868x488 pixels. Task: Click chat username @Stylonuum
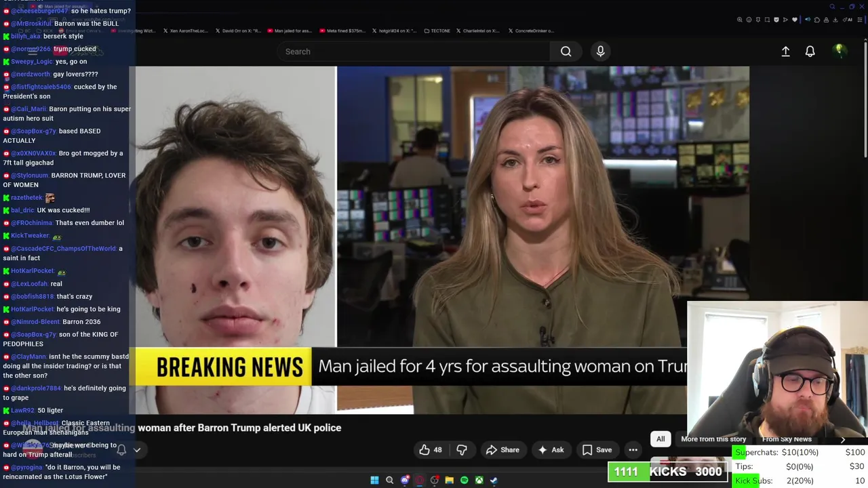pos(30,176)
